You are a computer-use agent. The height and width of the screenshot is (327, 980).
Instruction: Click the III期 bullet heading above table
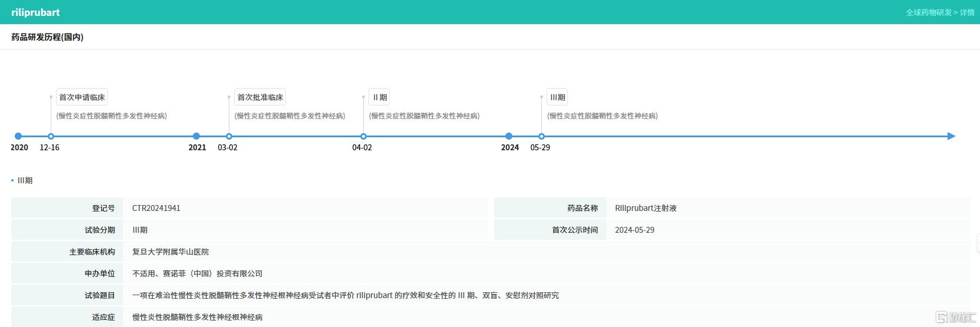(x=25, y=180)
